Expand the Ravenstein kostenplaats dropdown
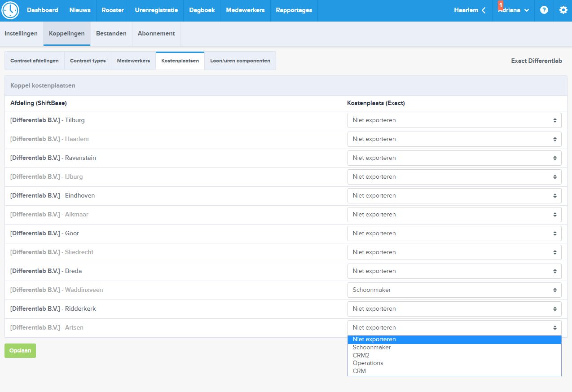The width and height of the screenshot is (572, 392). pos(454,158)
